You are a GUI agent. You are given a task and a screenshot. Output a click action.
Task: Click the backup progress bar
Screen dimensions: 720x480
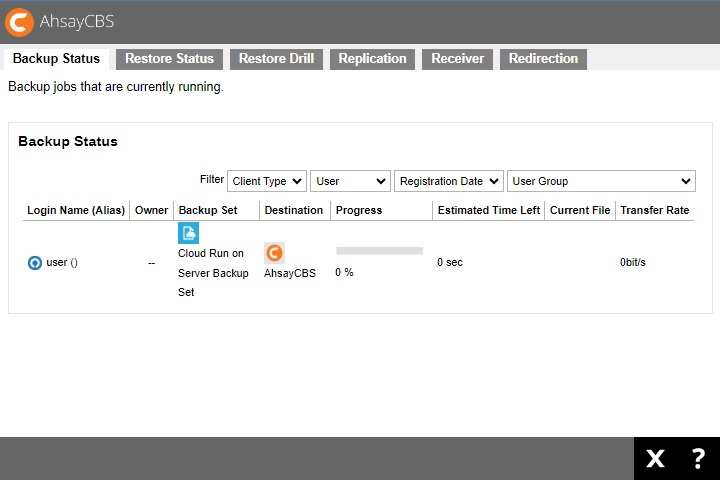click(379, 251)
